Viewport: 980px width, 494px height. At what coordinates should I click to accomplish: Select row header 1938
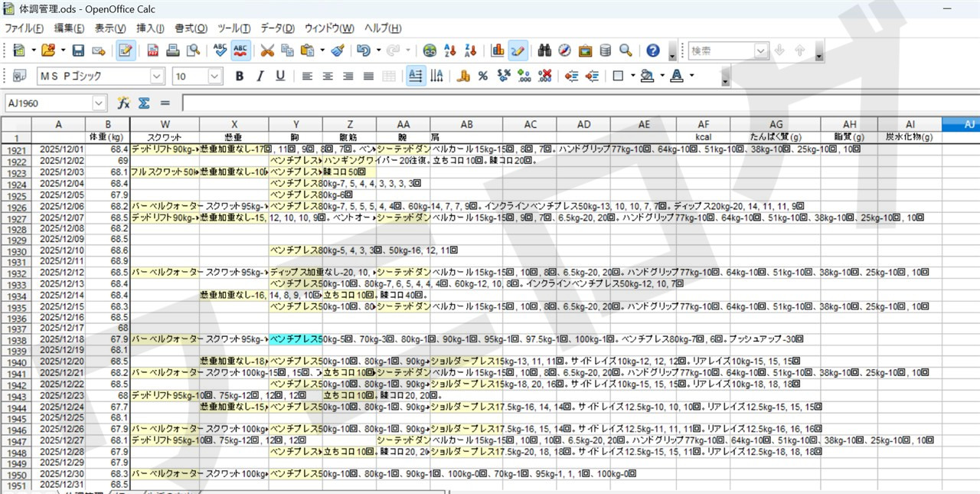tap(16, 339)
